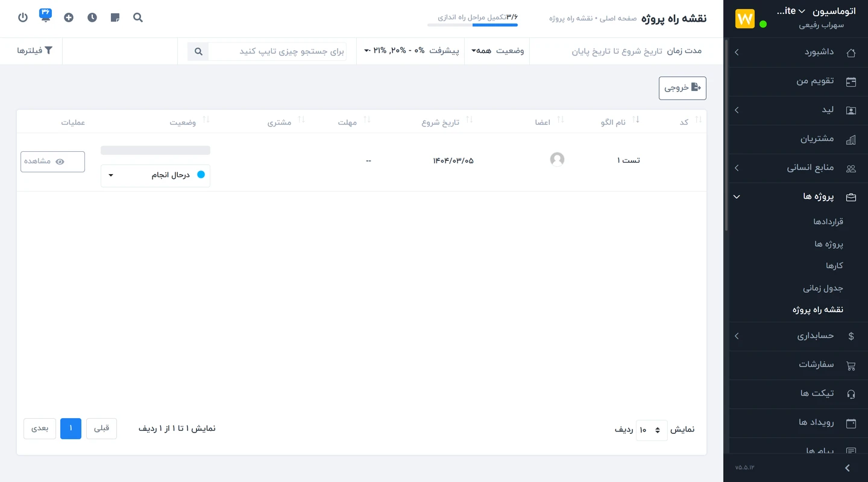Collapse sidebar with bottom chevron
The height and width of the screenshot is (482, 868).
tap(848, 468)
